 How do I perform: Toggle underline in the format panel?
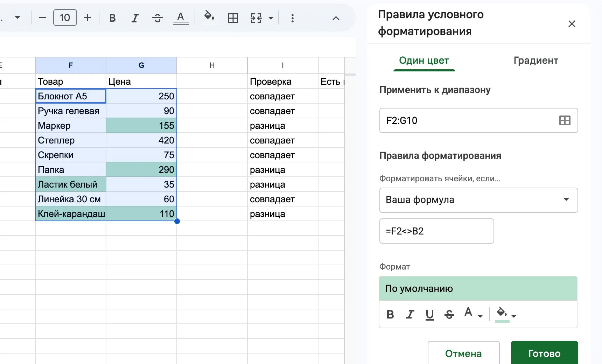(x=429, y=315)
